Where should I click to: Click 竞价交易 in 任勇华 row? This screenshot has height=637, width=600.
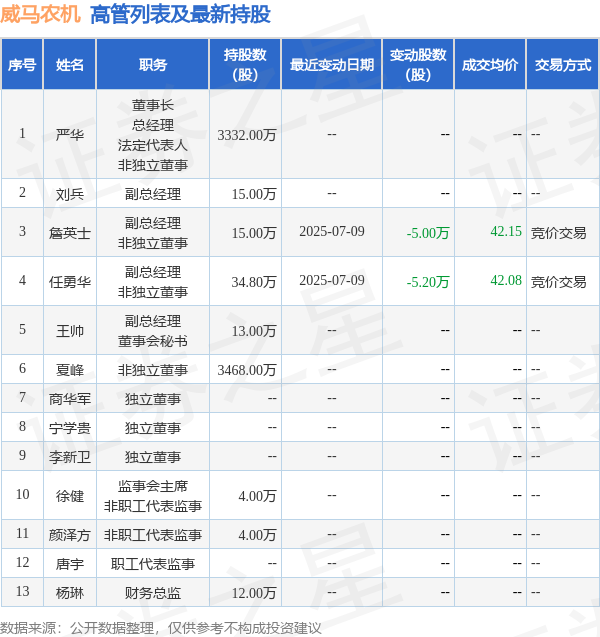559,282
